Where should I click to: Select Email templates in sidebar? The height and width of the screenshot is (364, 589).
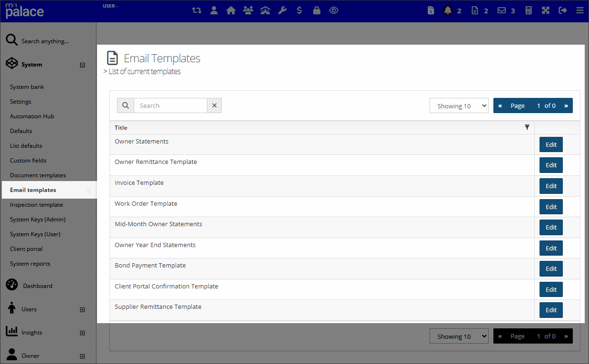click(x=33, y=190)
